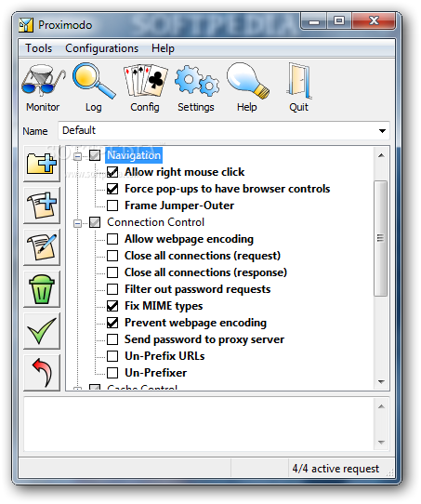This screenshot has height=504, width=421.
Task: Click the filter tree scrollbar thumb
Action: (x=381, y=238)
